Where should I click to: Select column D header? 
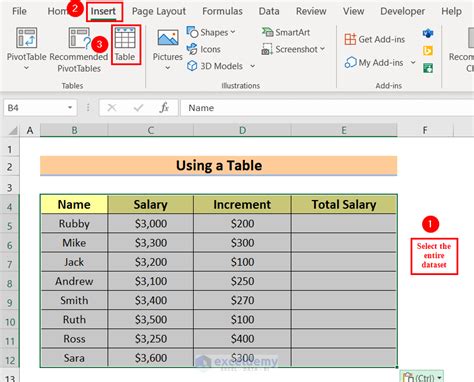coord(242,130)
